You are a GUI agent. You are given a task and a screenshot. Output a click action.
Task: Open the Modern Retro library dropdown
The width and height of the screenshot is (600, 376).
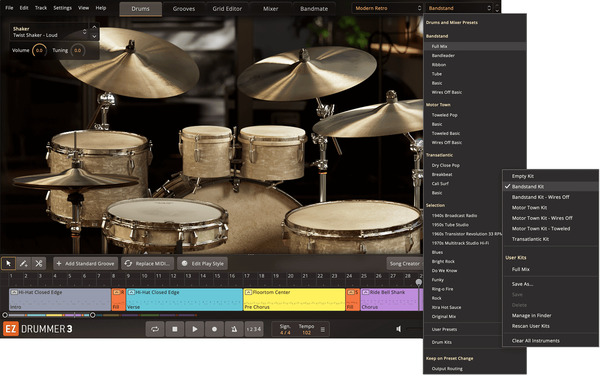[x=387, y=8]
